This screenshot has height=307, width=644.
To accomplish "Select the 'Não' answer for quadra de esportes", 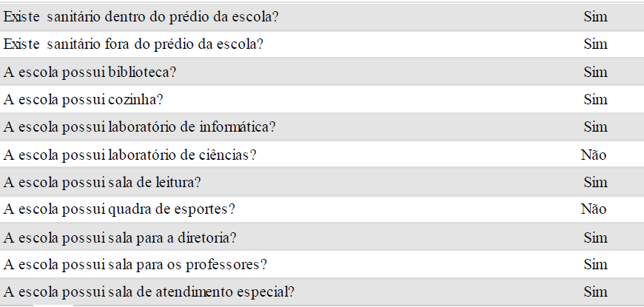I will pyautogui.click(x=594, y=209).
